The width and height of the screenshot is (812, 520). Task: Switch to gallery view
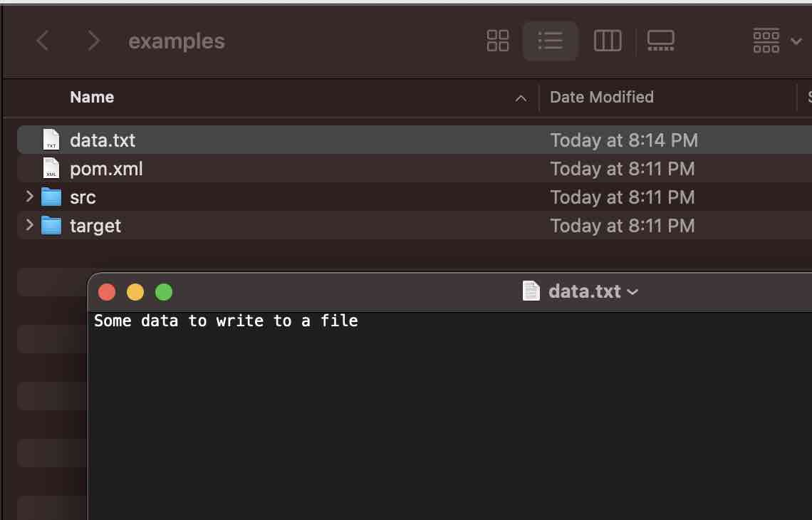point(660,41)
